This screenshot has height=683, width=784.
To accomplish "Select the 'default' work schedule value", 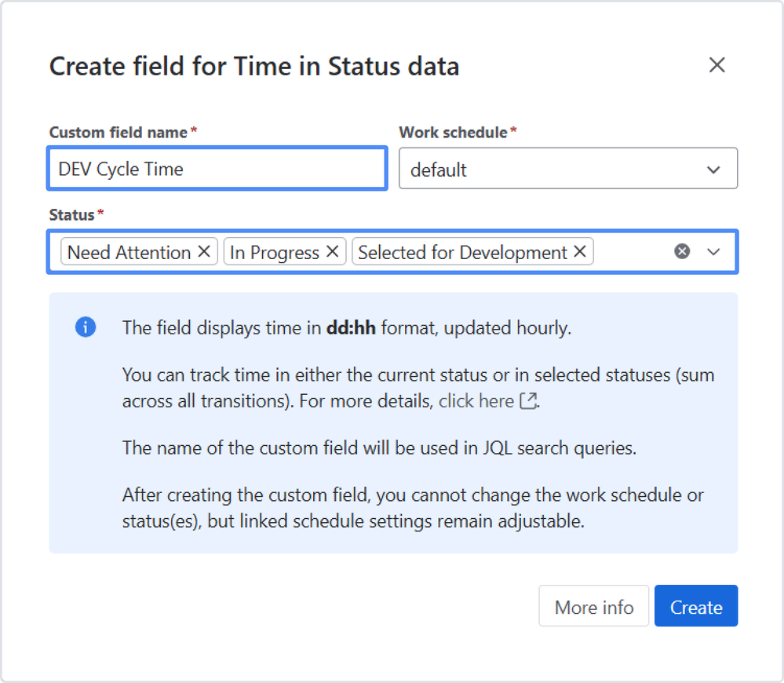I will pos(439,170).
